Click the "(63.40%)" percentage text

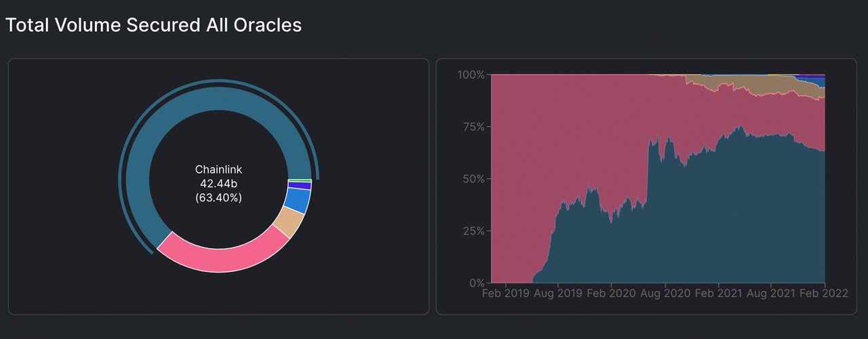tap(218, 198)
